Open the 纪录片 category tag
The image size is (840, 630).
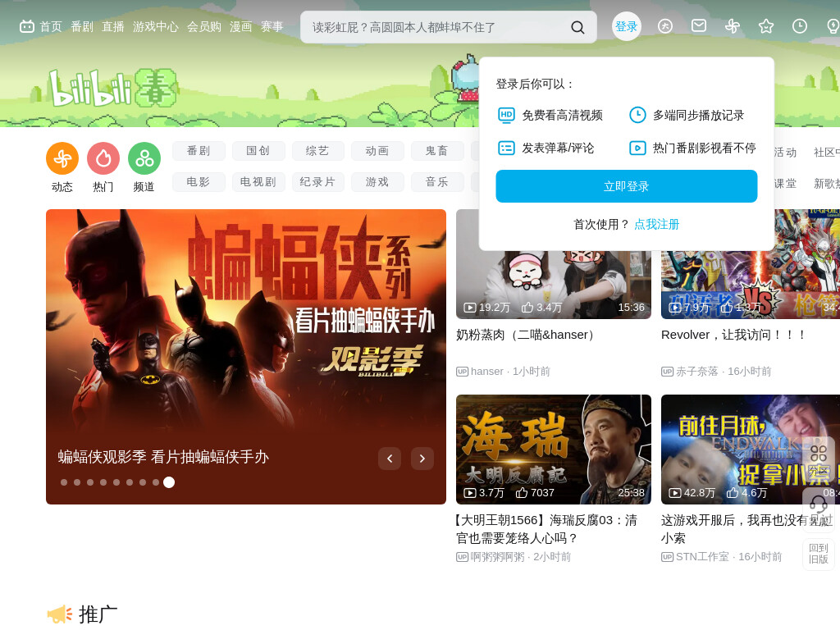coord(317,182)
